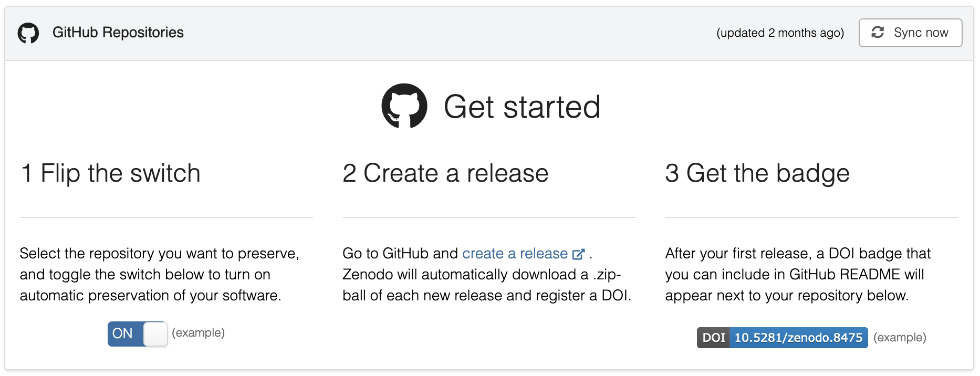Select the 3 Get the badge heading
This screenshot has width=980, height=376.
[x=757, y=173]
